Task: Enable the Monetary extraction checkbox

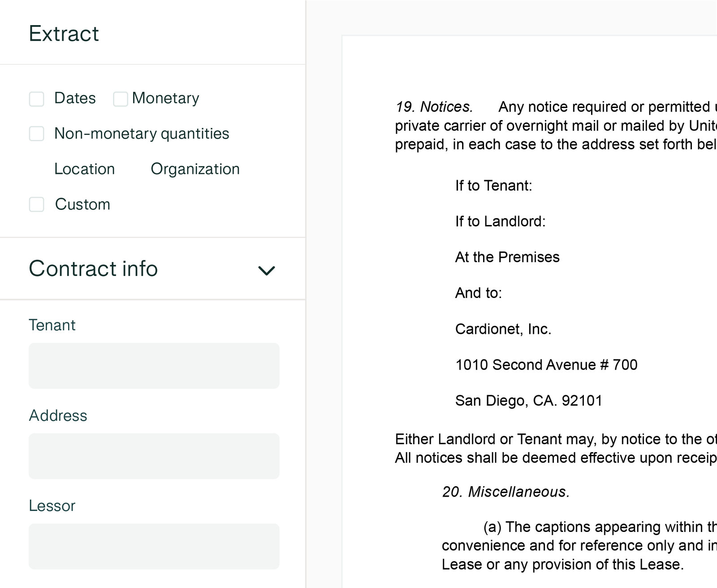Action: (121, 99)
